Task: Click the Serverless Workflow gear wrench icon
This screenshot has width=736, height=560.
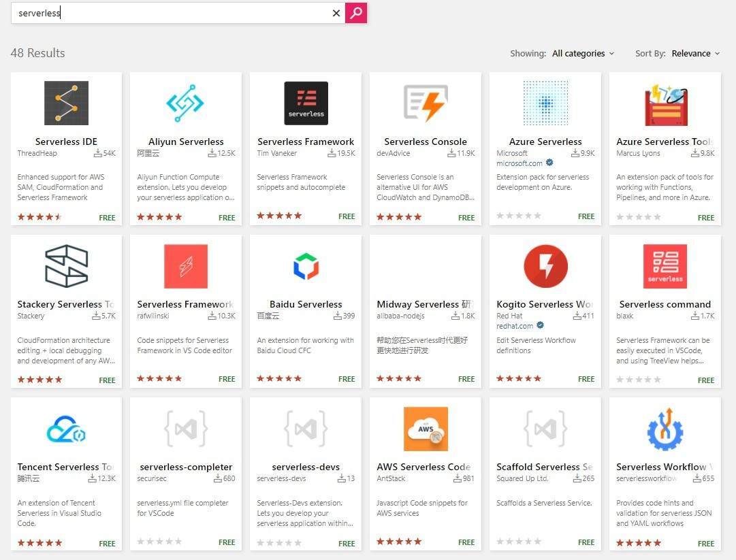Action: tap(665, 429)
